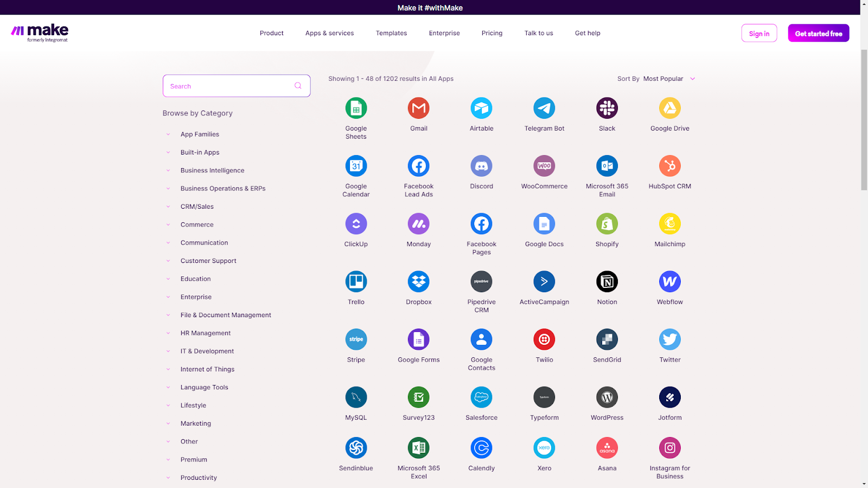Open the Talk to us nav item
Viewport: 868px width, 488px height.
(539, 33)
